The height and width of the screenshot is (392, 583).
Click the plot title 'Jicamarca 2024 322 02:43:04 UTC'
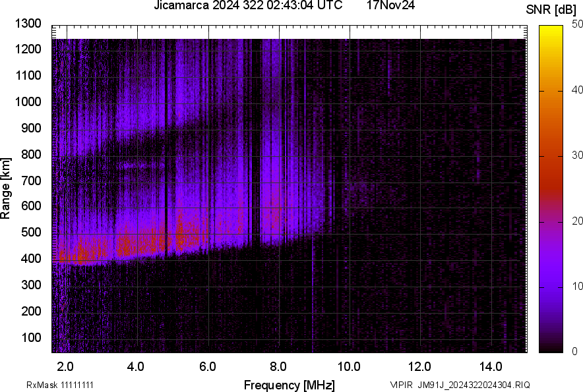[x=248, y=5]
